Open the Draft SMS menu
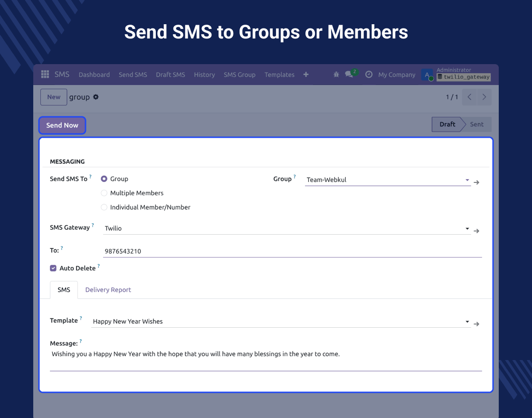This screenshot has width=532, height=418. pos(171,75)
